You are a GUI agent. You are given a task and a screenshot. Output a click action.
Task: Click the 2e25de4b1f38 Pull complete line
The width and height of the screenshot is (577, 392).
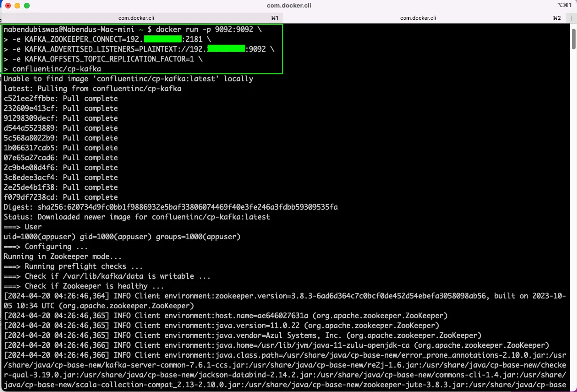click(61, 187)
